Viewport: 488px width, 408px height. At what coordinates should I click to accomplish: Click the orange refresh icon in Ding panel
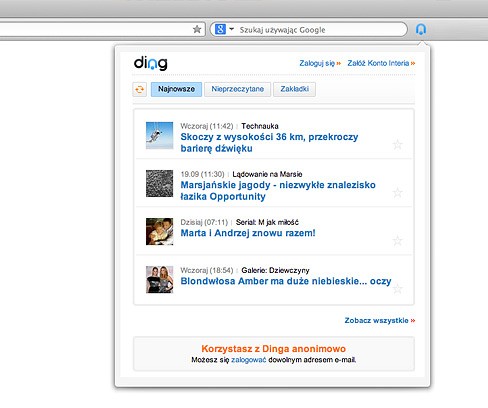140,89
